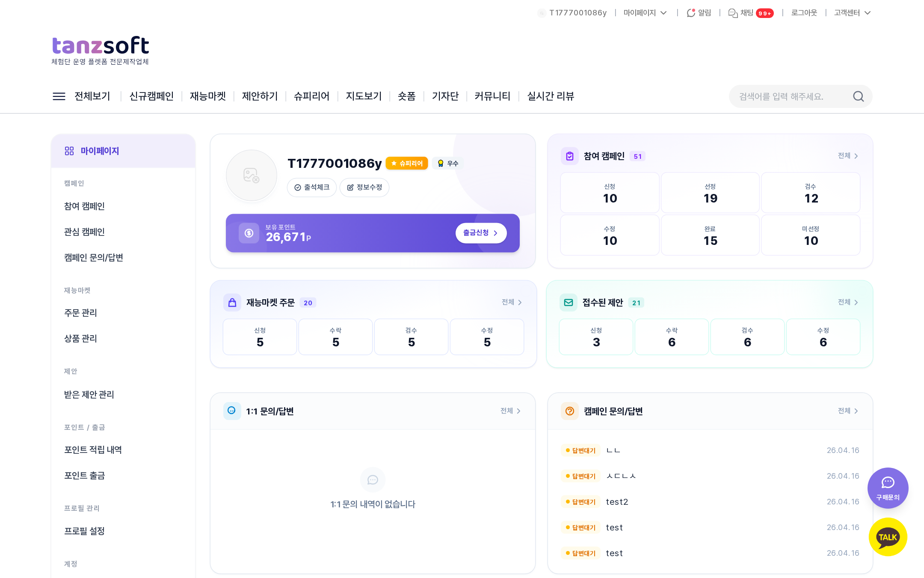This screenshot has height=578, width=924.
Task: Open 전체 link for 캠페인 문의/답변 card
Action: coord(848,411)
